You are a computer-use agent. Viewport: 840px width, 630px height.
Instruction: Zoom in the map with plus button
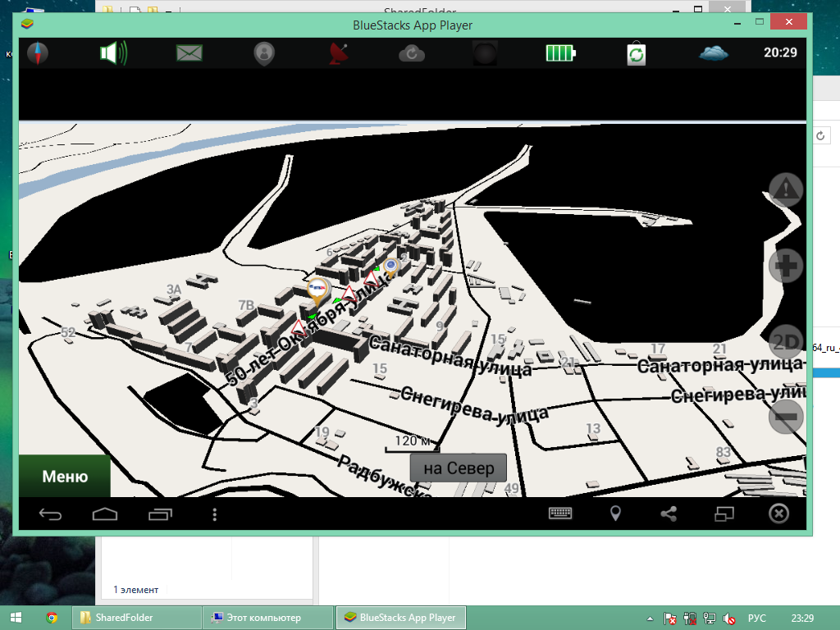pyautogui.click(x=786, y=266)
